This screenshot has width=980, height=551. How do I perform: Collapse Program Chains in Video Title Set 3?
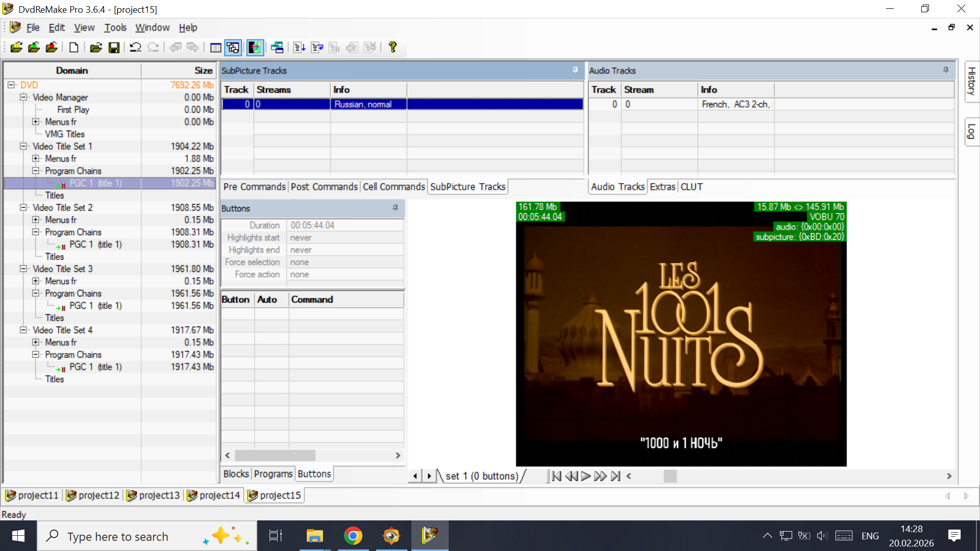(x=36, y=293)
